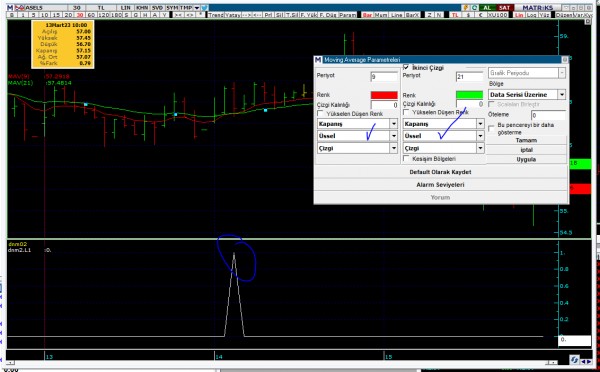
Task: Check the first Yükselen Düşen Renk checkbox
Action: (x=321, y=114)
